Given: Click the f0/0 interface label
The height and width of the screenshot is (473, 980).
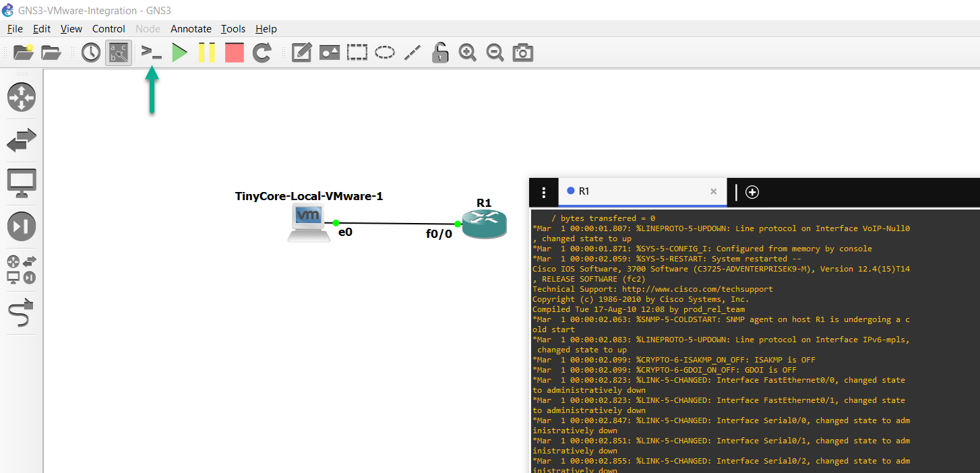Looking at the screenshot, I should [x=439, y=234].
